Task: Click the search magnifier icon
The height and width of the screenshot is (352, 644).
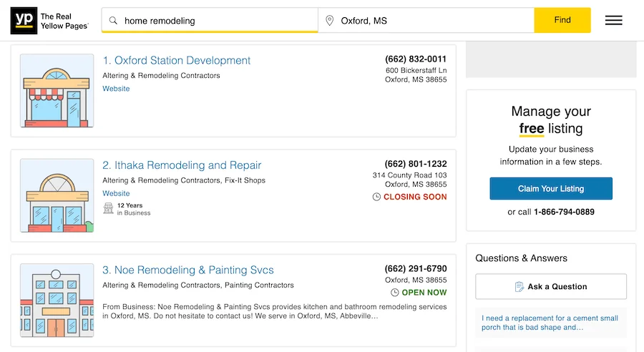Action: coord(113,21)
